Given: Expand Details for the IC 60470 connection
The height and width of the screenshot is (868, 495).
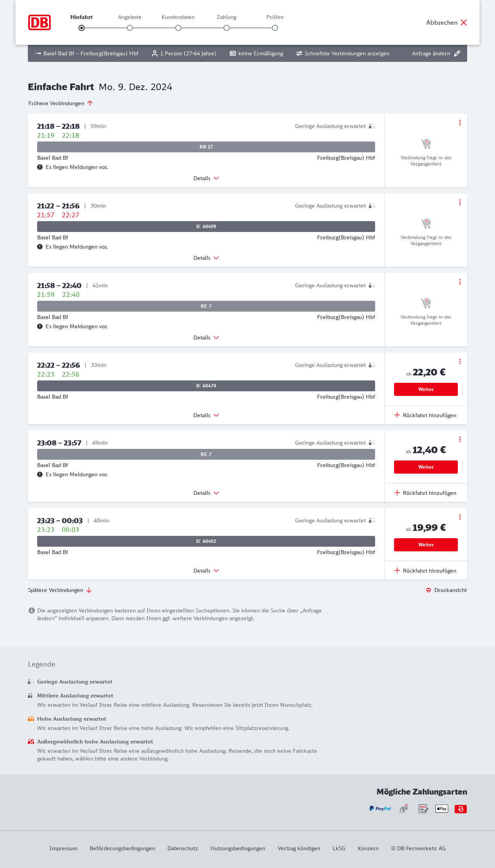Looking at the screenshot, I should (x=206, y=415).
